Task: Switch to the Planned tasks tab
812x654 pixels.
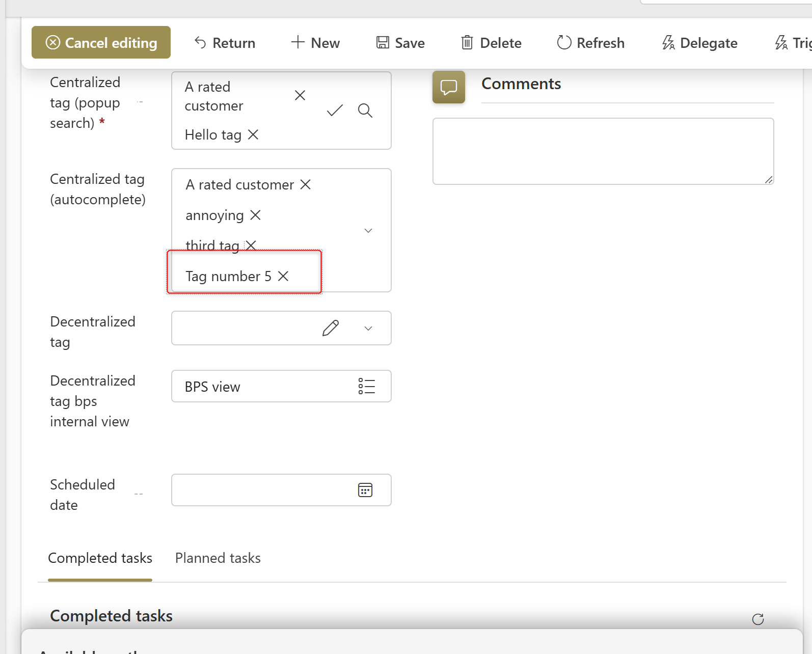Action: tap(218, 558)
